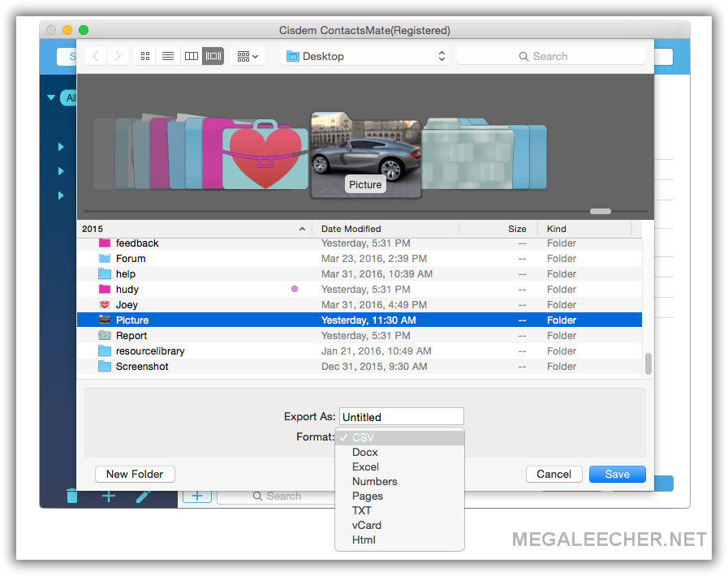This screenshot has height=576, width=728.
Task: Select column view icon
Action: [191, 56]
